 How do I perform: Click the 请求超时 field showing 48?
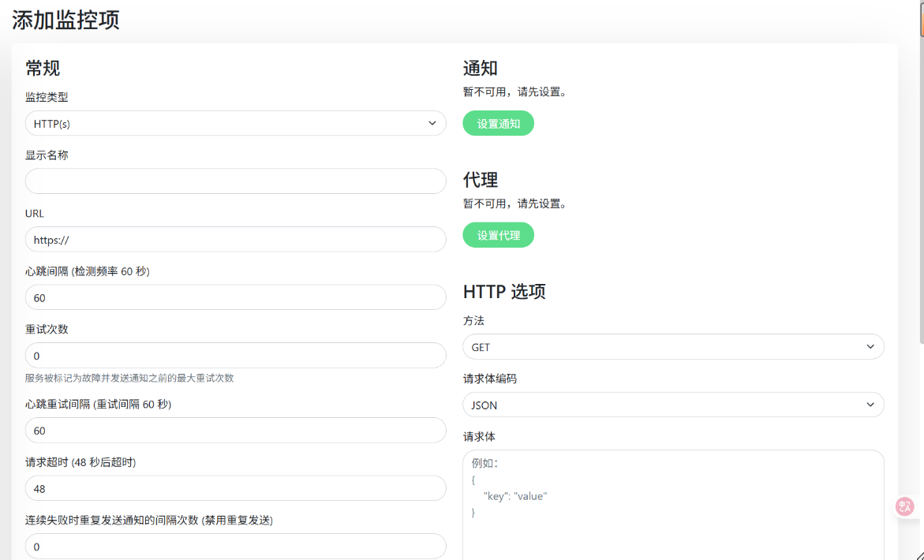pos(235,488)
